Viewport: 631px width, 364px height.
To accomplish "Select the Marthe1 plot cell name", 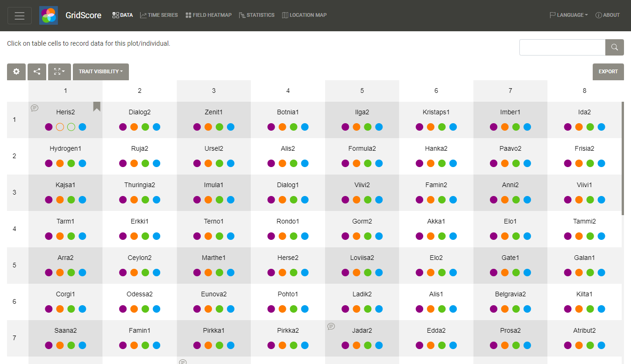I will (x=214, y=258).
